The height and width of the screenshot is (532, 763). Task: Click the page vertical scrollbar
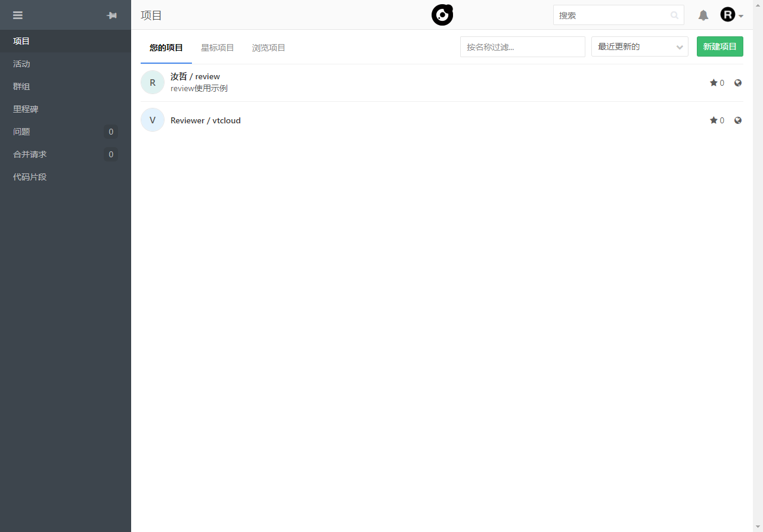tap(758, 266)
